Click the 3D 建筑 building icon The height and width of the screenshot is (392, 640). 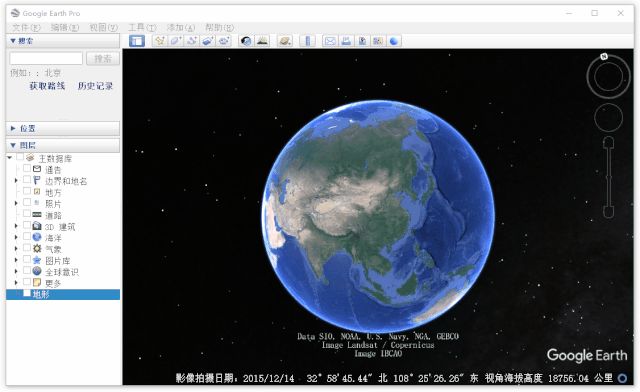(x=37, y=226)
